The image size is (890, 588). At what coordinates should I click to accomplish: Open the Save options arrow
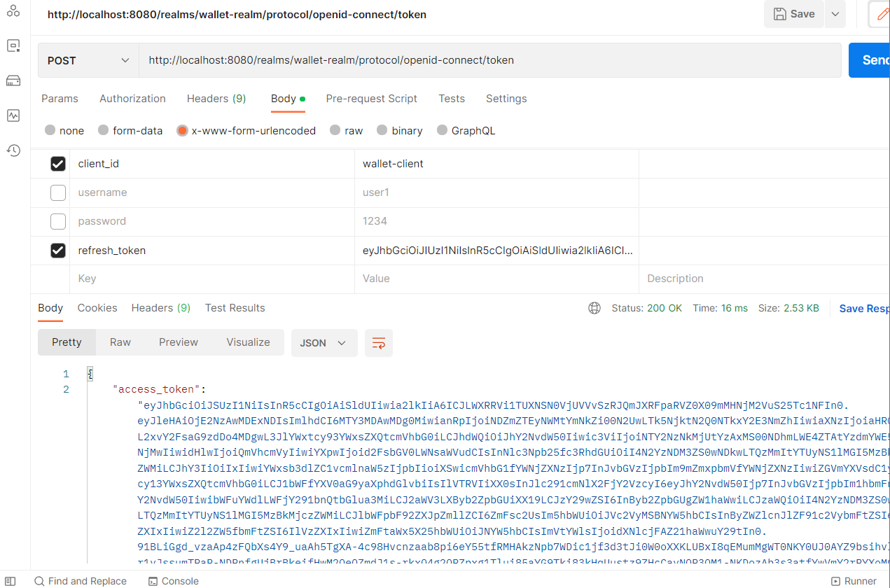[x=835, y=13]
